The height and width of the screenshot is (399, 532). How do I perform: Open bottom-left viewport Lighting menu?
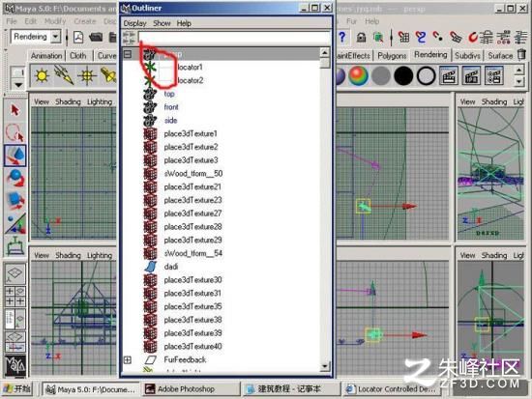[x=100, y=255]
